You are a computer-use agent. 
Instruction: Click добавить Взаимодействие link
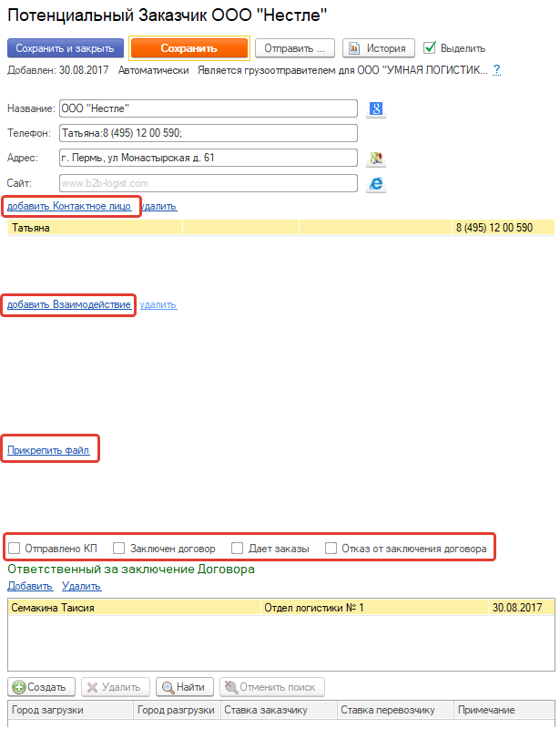[69, 304]
